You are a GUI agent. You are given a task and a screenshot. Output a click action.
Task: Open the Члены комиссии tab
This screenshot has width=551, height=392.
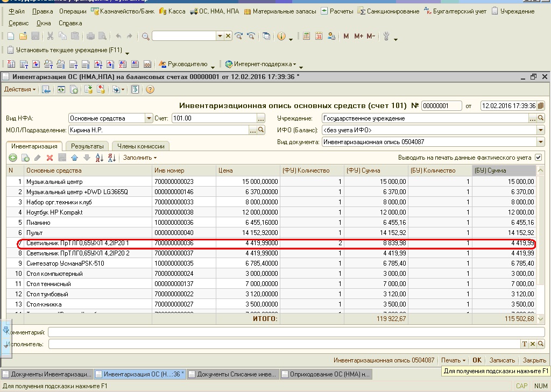coord(141,146)
